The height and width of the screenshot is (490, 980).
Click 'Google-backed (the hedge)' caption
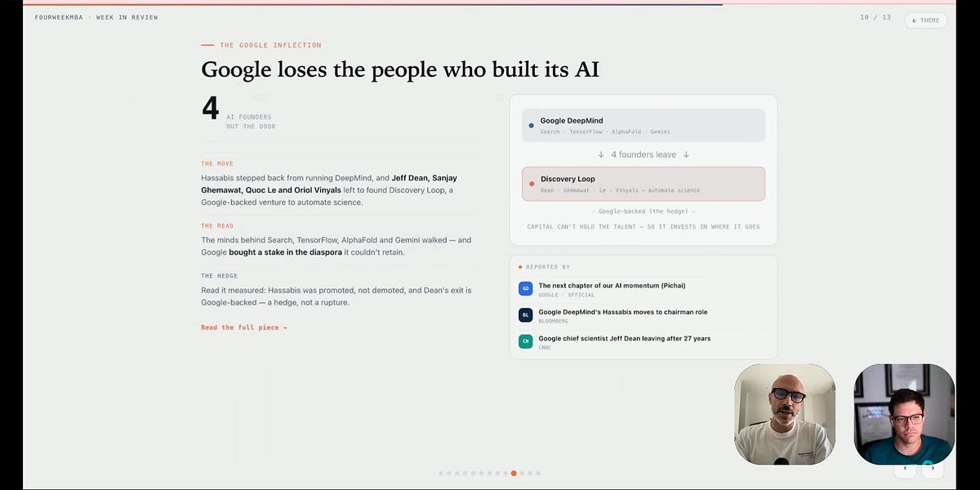point(644,211)
